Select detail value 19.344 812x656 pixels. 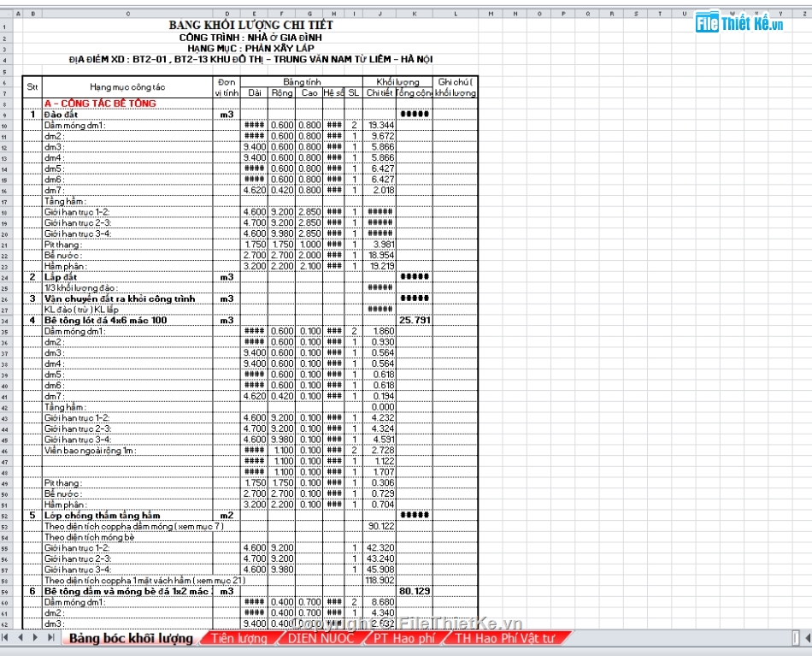(x=380, y=126)
